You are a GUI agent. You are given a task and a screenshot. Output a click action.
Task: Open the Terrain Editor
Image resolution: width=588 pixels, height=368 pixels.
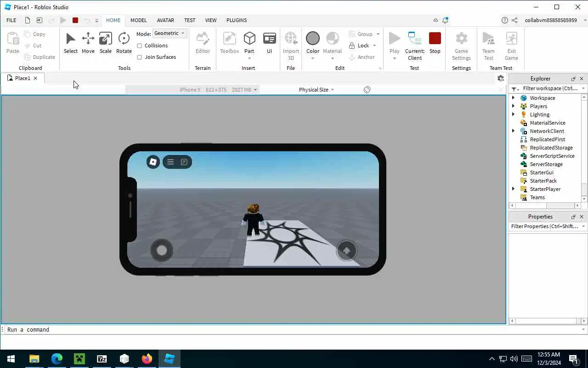pos(203,43)
